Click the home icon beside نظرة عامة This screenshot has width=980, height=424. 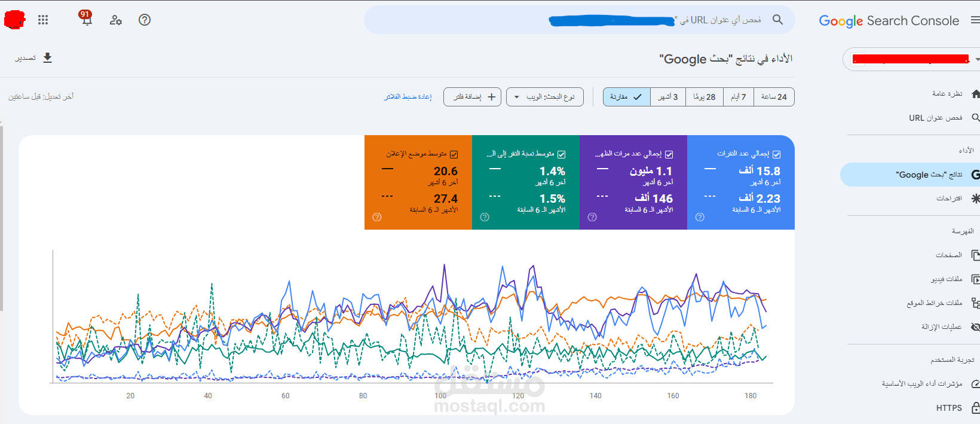click(975, 94)
